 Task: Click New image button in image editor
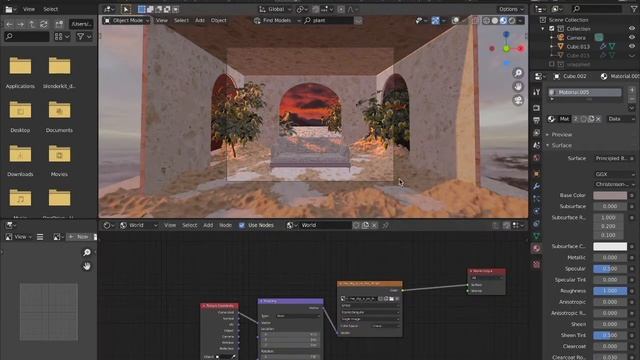tap(80, 237)
